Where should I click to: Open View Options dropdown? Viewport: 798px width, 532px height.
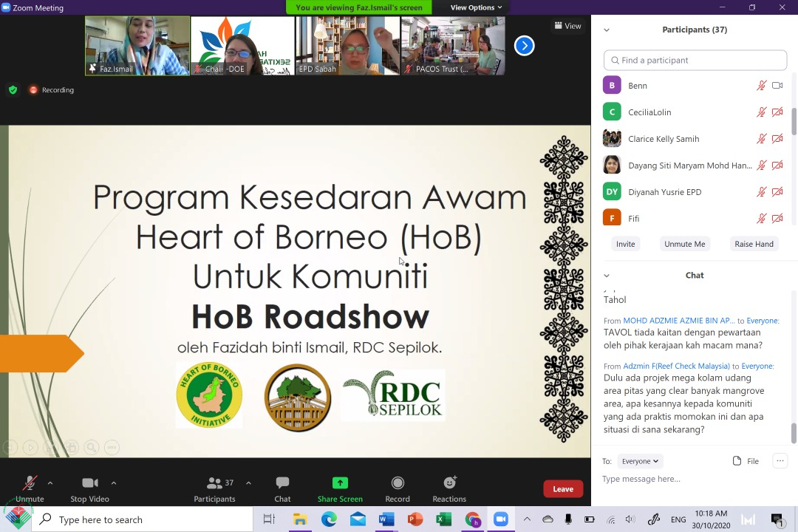tap(477, 7)
